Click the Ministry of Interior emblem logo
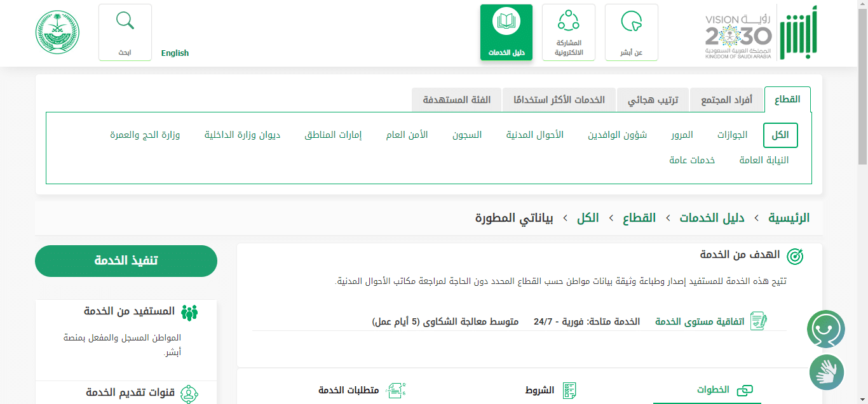 pyautogui.click(x=57, y=32)
